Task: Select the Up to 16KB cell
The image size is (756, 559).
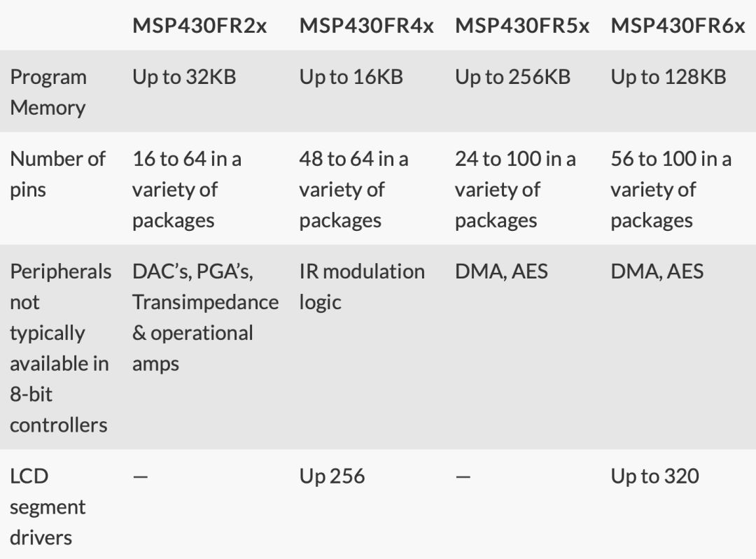Action: (x=351, y=77)
